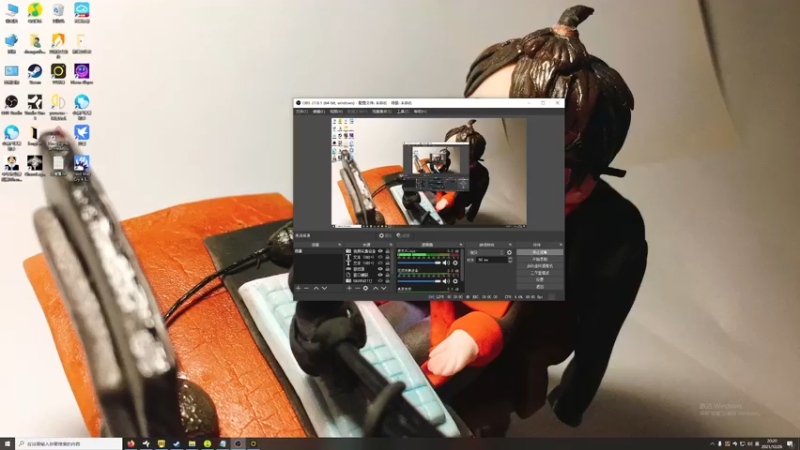Mute the first audio mixer channel

tap(446, 263)
